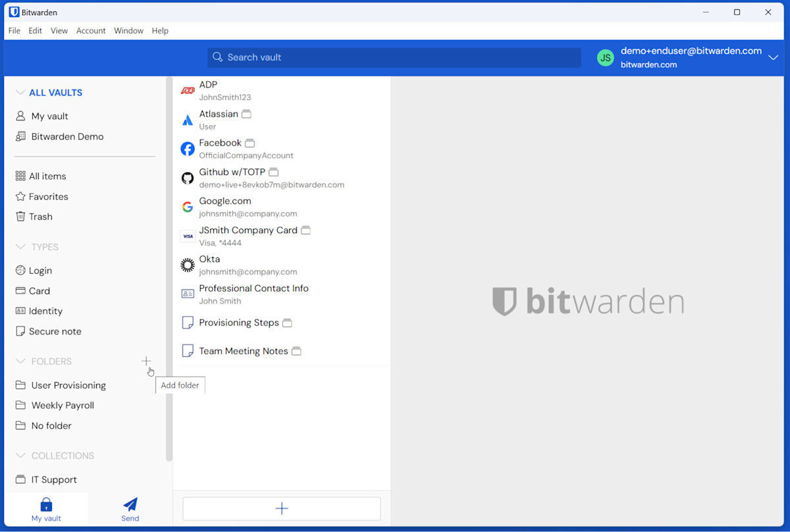This screenshot has width=790, height=532.
Task: Open the Account menu
Action: tap(91, 31)
